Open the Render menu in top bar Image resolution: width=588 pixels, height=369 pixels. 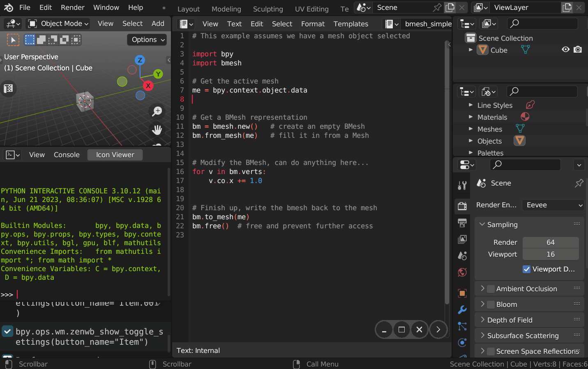[73, 7]
